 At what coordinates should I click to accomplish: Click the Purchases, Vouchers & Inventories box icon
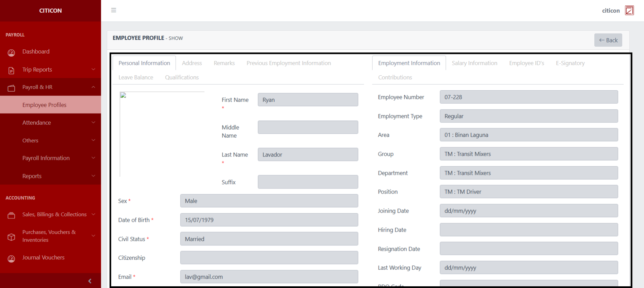(x=11, y=237)
